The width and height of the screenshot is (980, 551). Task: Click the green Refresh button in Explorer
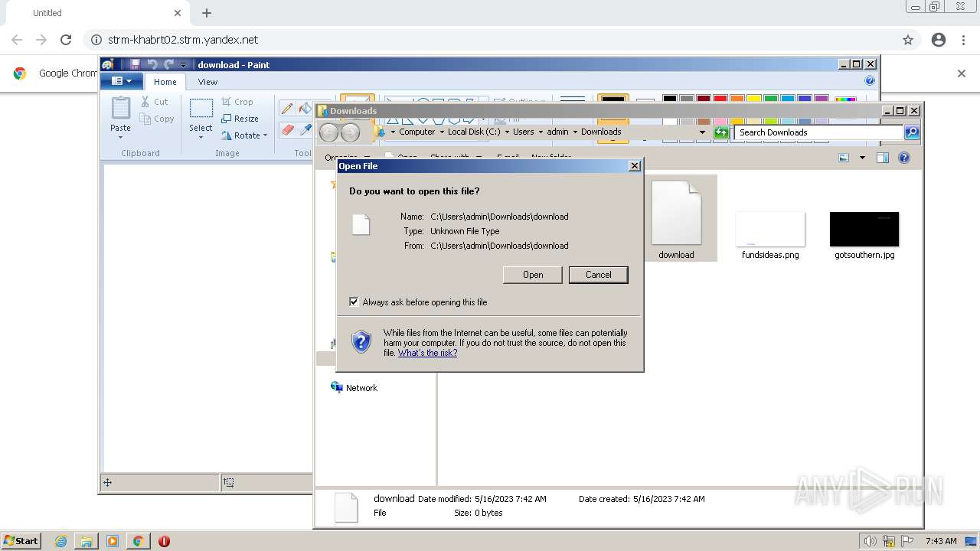pyautogui.click(x=720, y=132)
